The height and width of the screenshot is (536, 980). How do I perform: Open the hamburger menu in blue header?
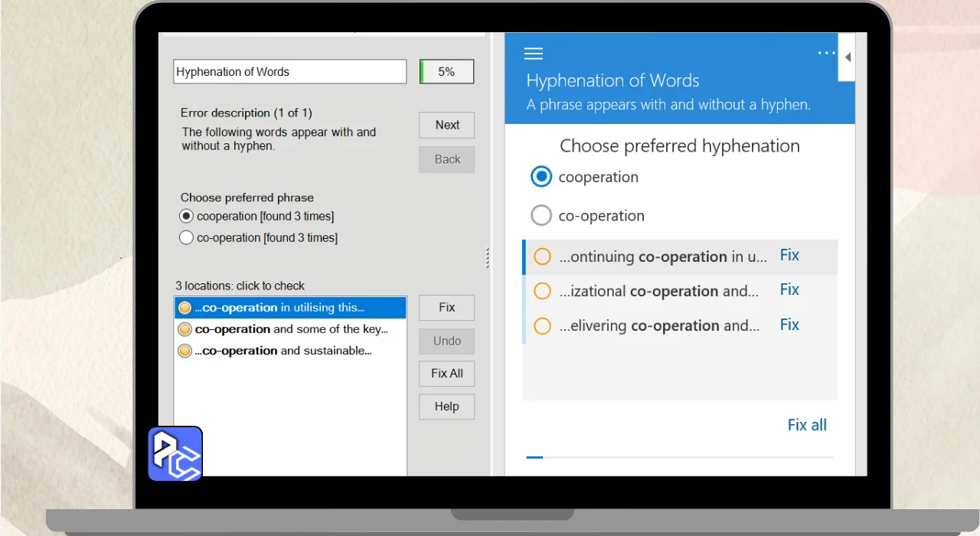click(x=534, y=54)
